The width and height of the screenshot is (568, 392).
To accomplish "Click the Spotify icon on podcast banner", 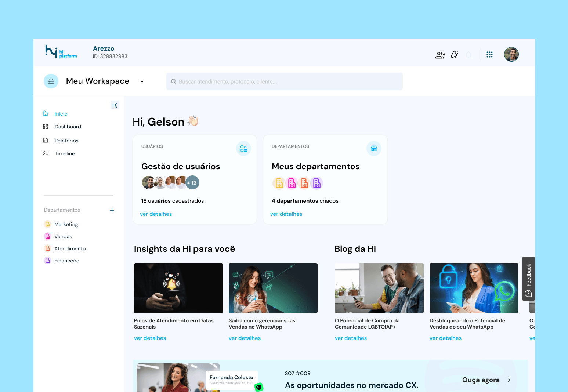I will pos(259,387).
